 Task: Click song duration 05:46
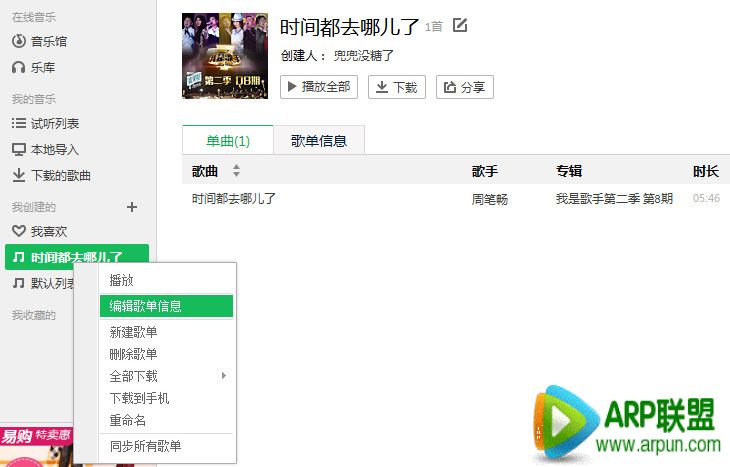706,198
